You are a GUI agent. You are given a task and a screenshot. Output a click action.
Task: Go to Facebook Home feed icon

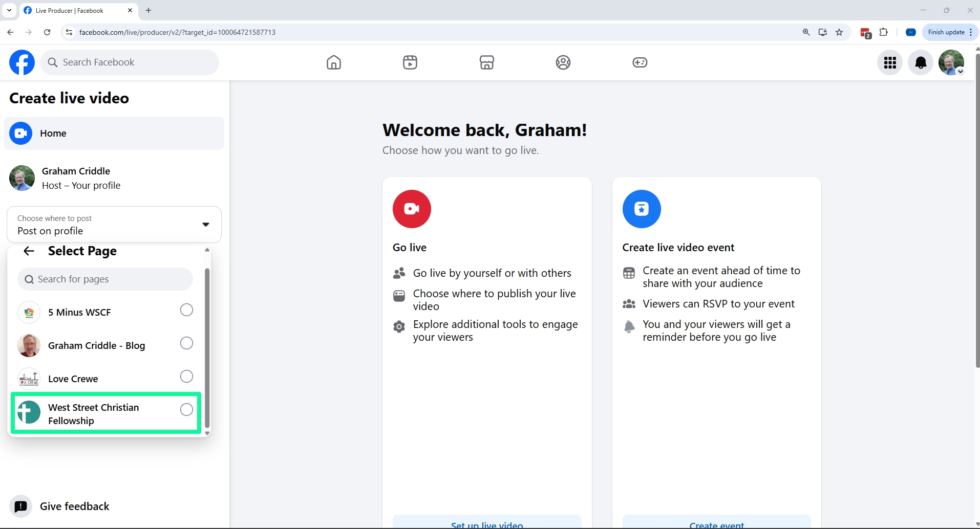click(x=334, y=62)
